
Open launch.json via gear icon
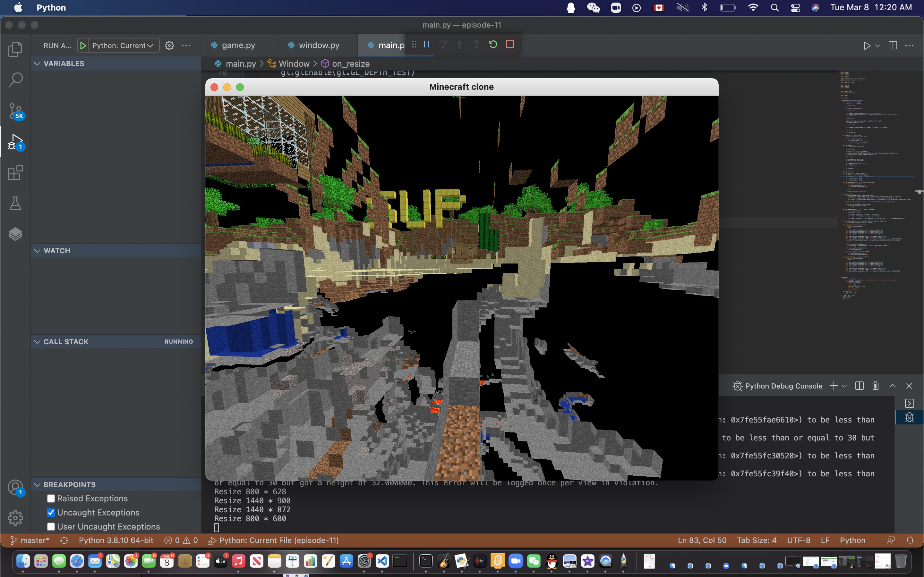[169, 46]
